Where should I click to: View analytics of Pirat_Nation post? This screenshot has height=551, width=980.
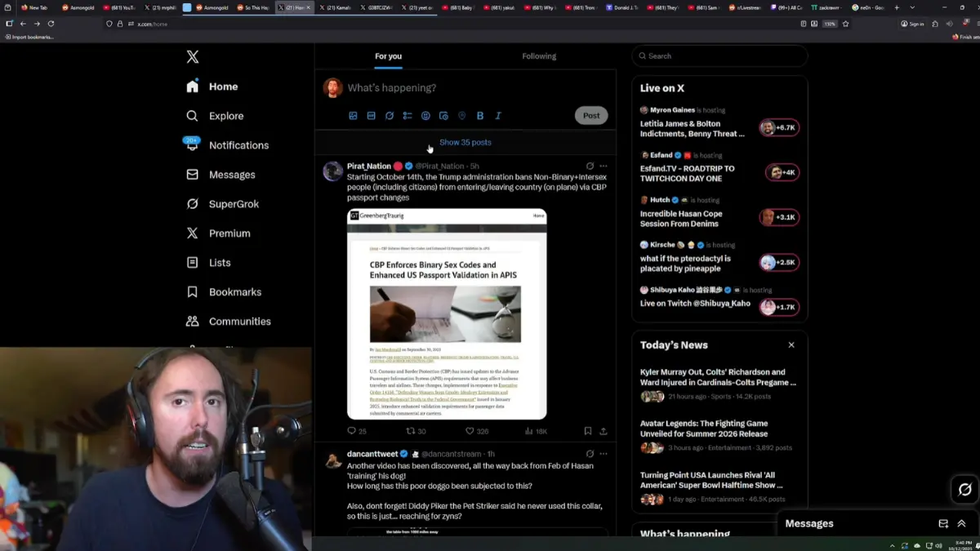point(536,431)
